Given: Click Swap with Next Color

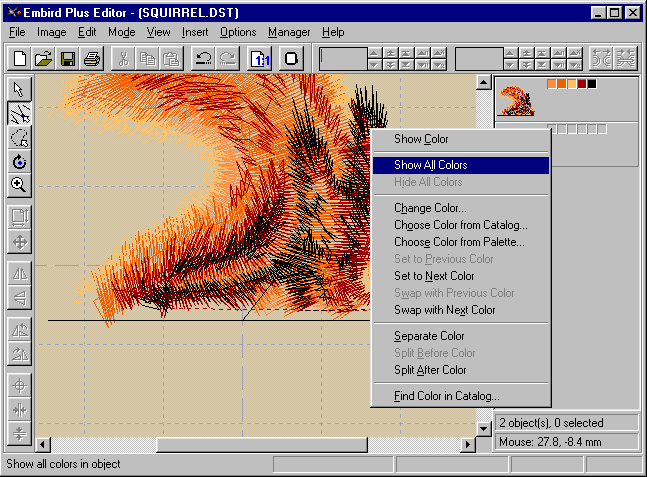Looking at the screenshot, I should click(461, 310).
